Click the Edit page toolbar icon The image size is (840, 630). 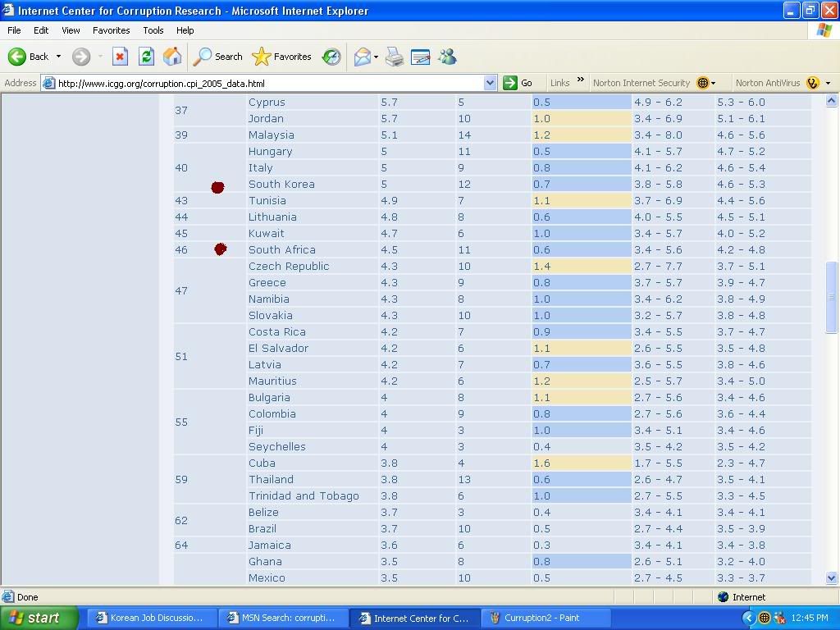pos(420,57)
